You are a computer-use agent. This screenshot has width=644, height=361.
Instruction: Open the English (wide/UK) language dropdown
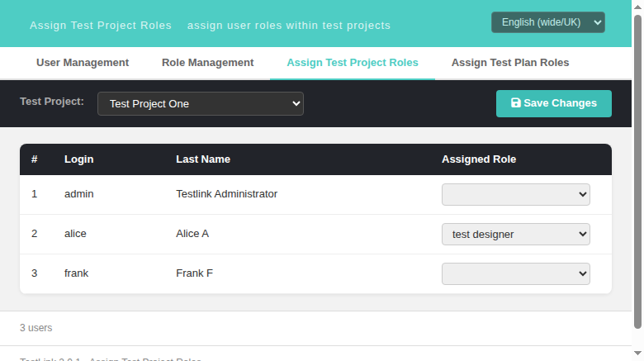point(548,22)
